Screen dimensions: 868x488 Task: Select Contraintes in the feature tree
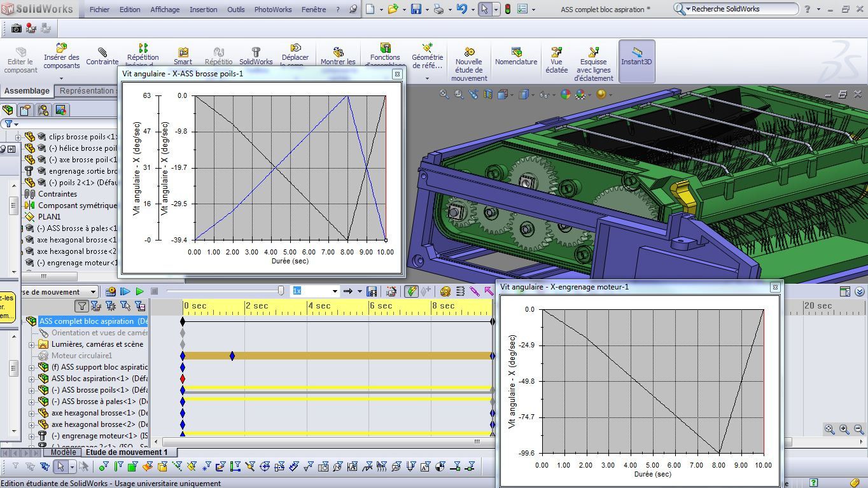57,194
